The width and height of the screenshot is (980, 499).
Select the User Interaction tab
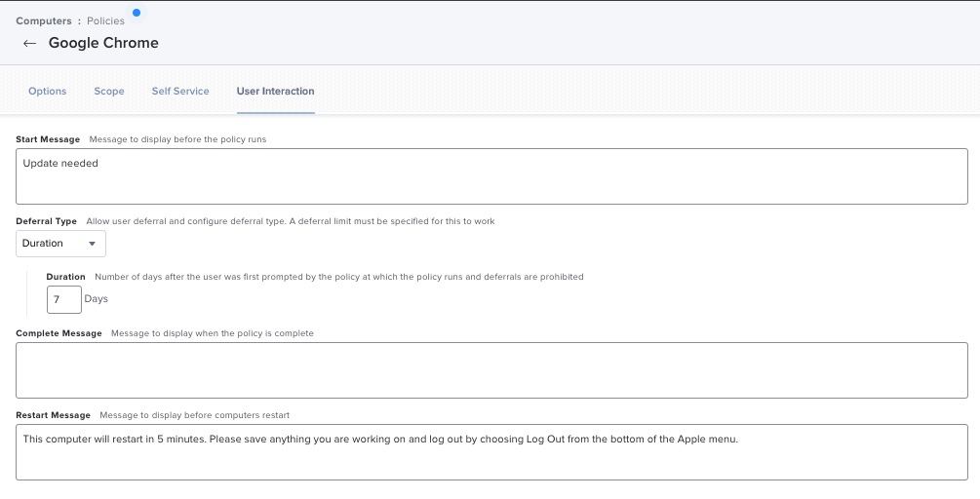pyautogui.click(x=276, y=92)
